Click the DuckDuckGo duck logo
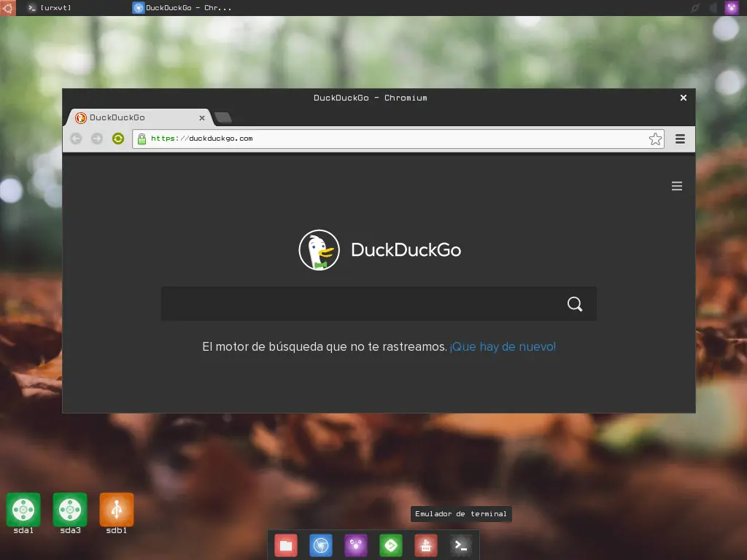 pos(320,250)
